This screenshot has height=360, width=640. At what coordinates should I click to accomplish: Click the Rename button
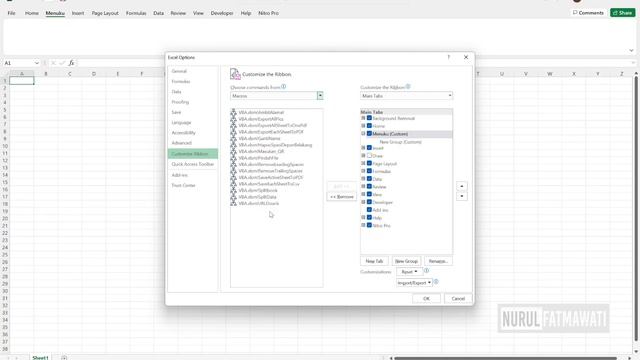[x=438, y=261]
